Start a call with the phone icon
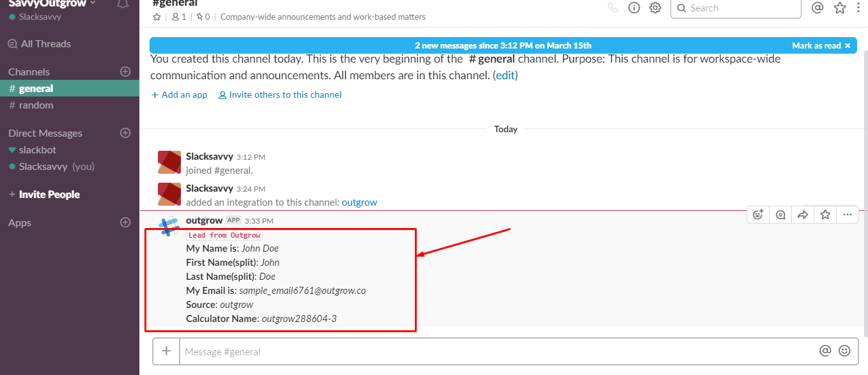Viewport: 868px width, 375px height. [613, 8]
